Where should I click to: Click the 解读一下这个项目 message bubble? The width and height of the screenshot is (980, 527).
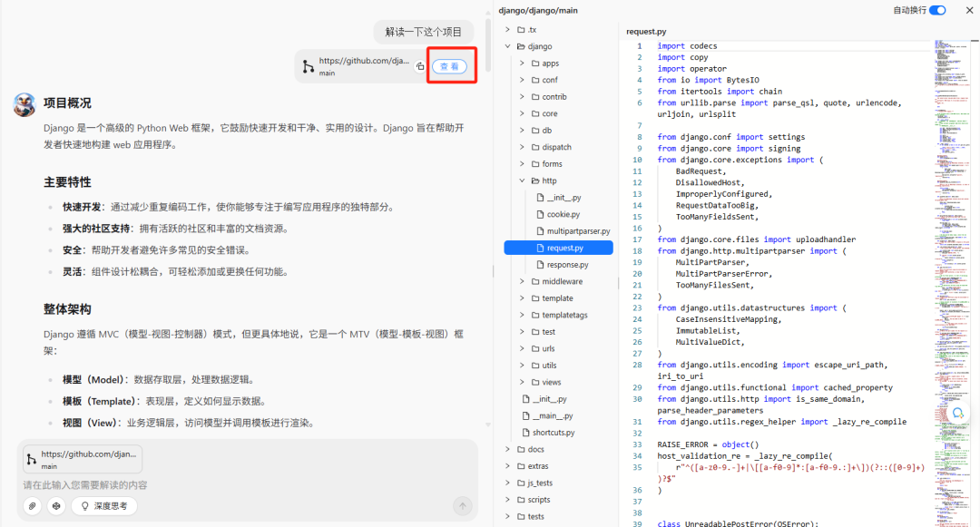423,32
